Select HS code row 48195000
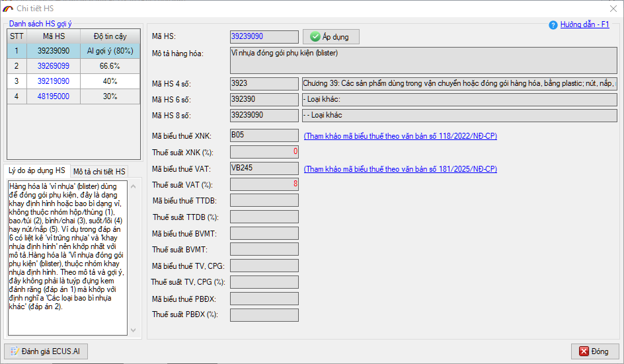Screen dimensions: 624x364 pyautogui.click(x=53, y=96)
